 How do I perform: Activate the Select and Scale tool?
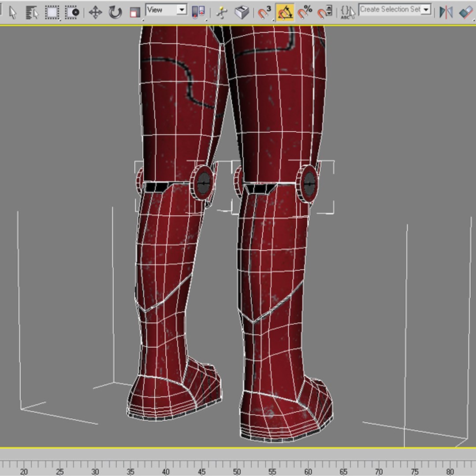click(x=135, y=13)
